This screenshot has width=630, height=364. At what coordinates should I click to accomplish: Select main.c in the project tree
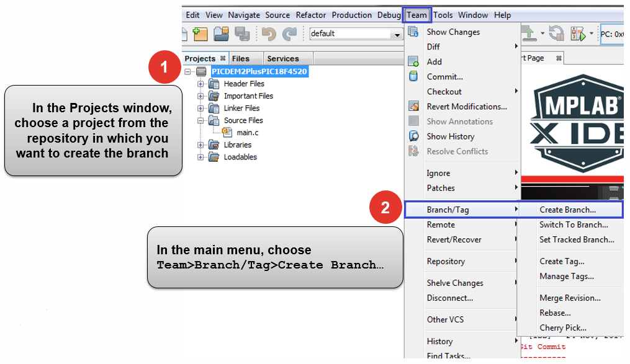pyautogui.click(x=248, y=132)
